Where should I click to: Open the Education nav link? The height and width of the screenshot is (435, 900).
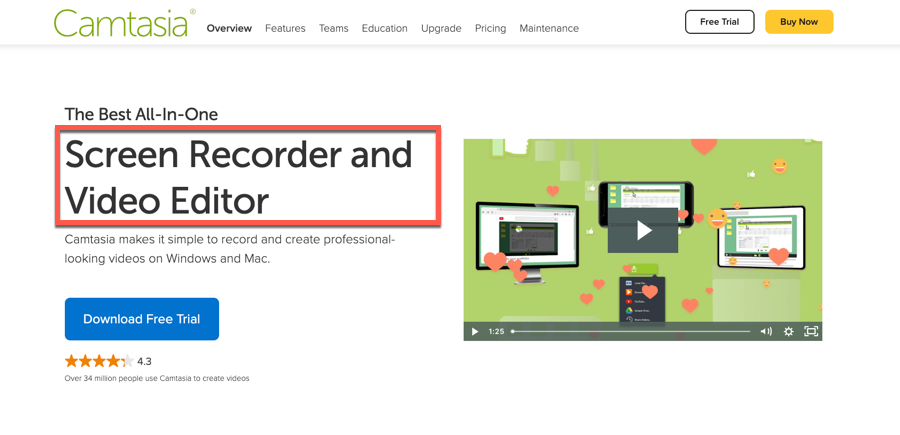[x=384, y=28]
